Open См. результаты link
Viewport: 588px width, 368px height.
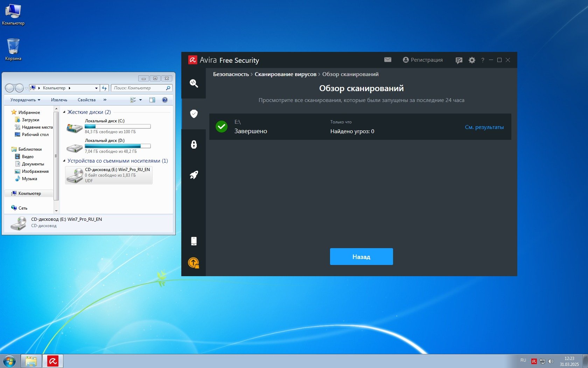pyautogui.click(x=484, y=127)
